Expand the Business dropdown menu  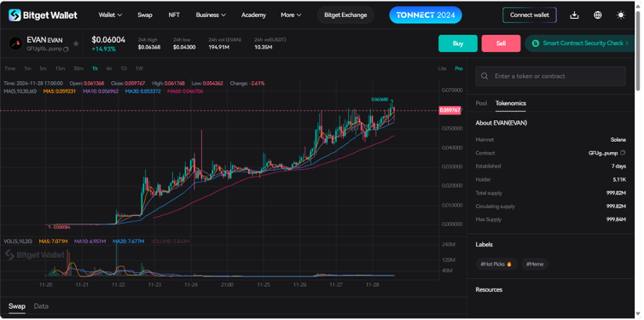(x=211, y=15)
